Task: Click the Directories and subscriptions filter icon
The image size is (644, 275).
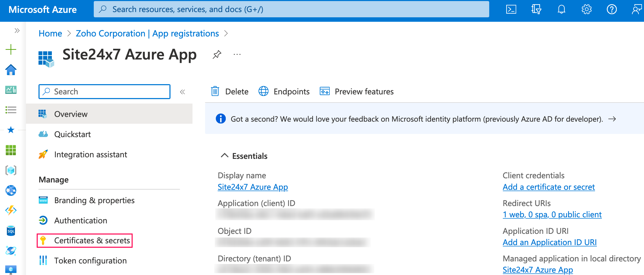Action: [x=536, y=9]
